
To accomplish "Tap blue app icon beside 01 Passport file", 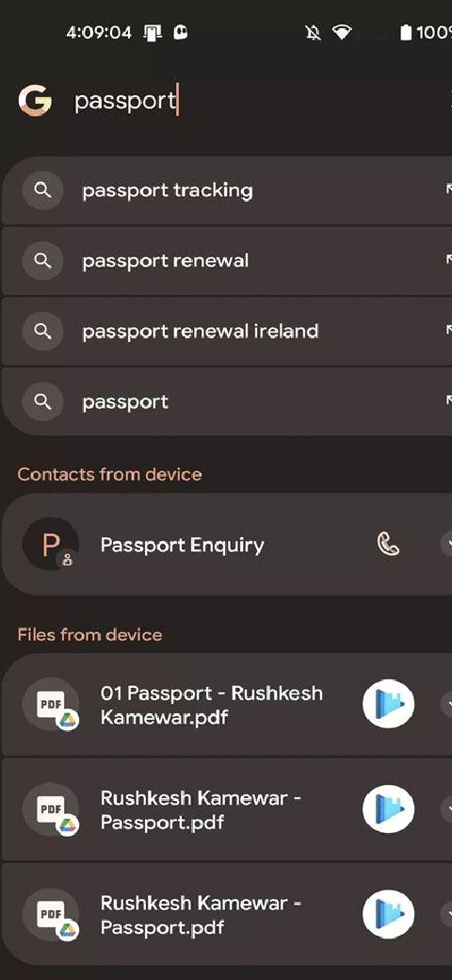I will (388, 704).
